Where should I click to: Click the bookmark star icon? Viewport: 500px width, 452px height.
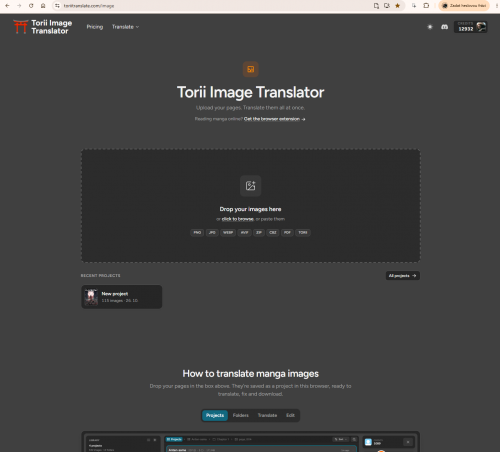(397, 6)
